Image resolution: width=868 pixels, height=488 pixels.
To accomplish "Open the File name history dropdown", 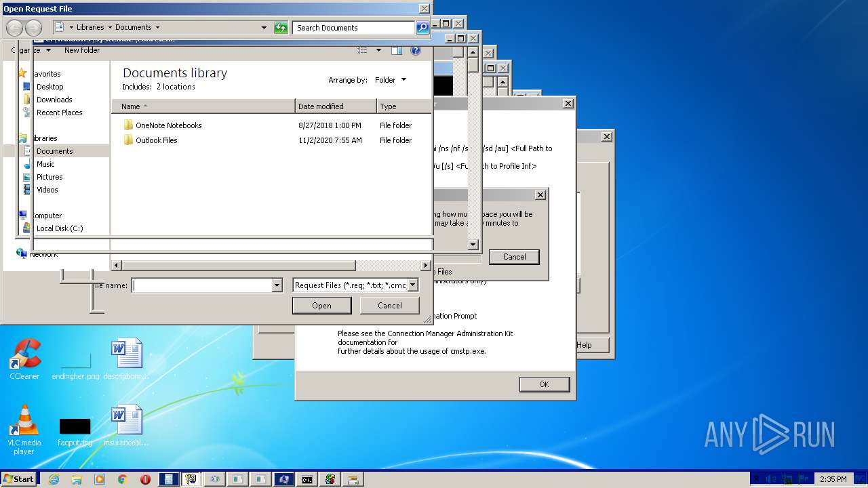I will pyautogui.click(x=277, y=285).
